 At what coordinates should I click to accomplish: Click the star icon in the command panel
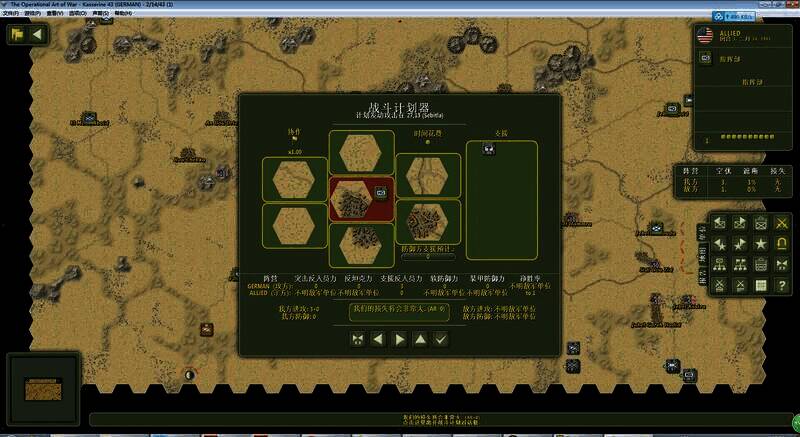(x=761, y=243)
